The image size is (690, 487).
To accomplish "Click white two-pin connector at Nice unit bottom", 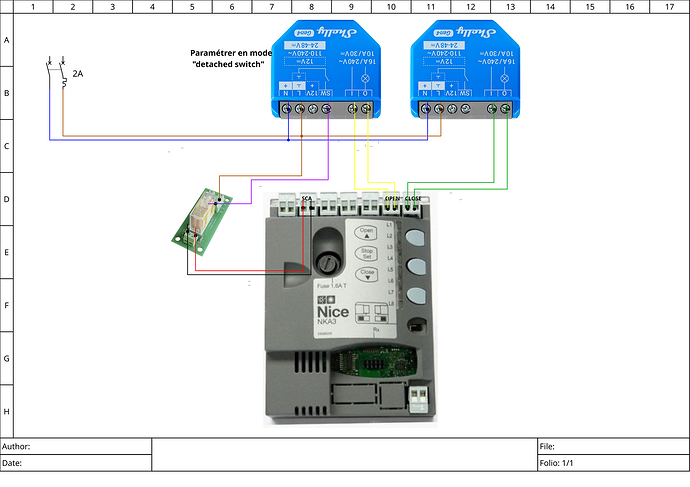I will [x=418, y=398].
